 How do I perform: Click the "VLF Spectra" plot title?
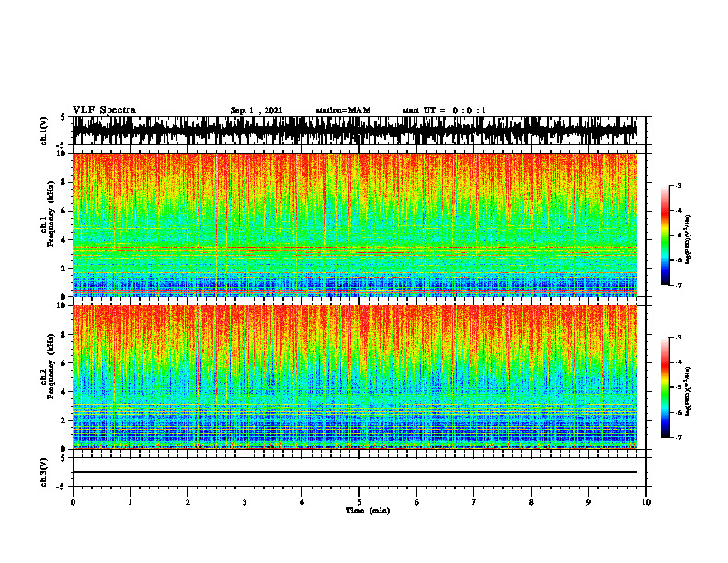[104, 110]
